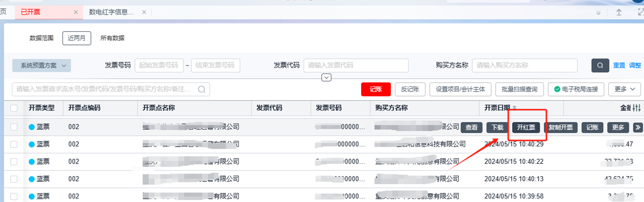The image size is (644, 202).
Task: Close the 数电红字信息 tab
Action: 144,12
